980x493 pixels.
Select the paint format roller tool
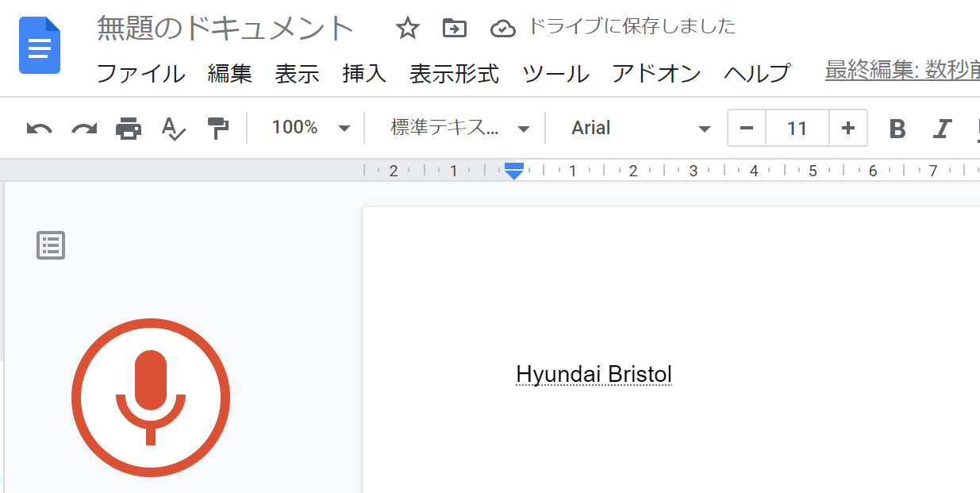pos(217,128)
